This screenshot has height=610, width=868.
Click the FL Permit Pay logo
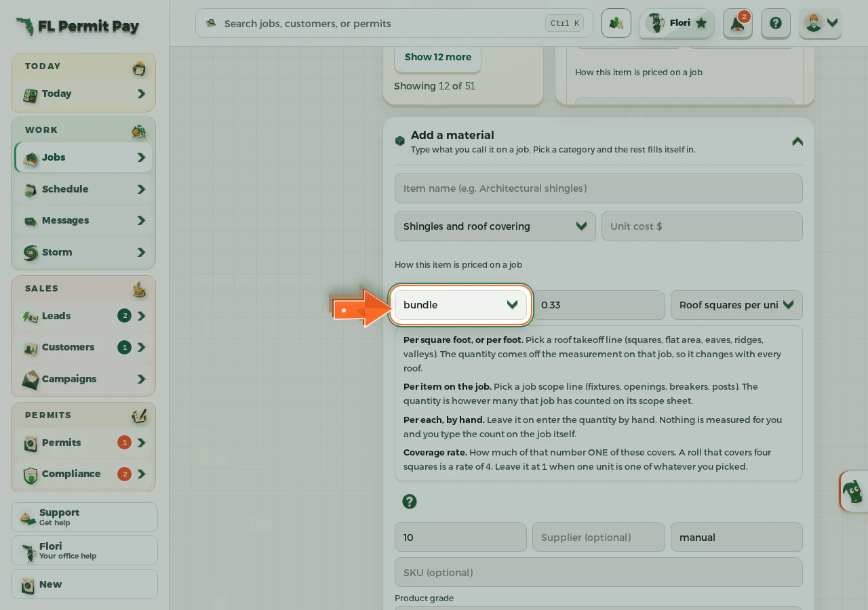(x=77, y=26)
